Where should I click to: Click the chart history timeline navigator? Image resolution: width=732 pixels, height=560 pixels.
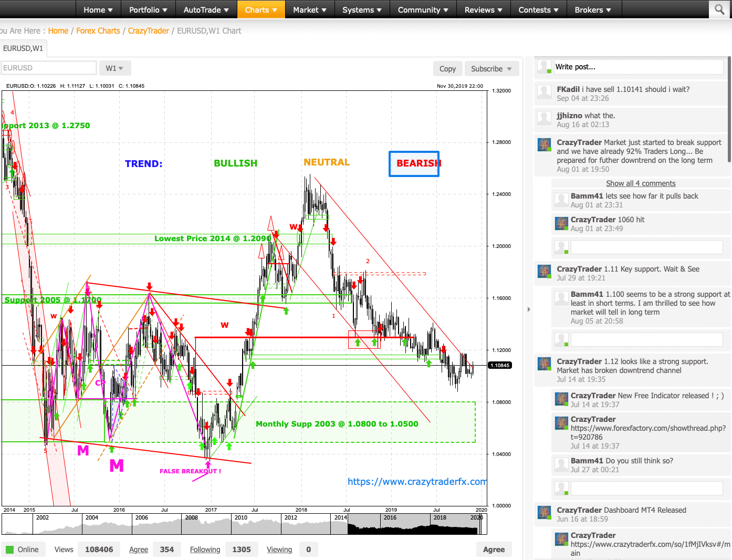point(245,524)
